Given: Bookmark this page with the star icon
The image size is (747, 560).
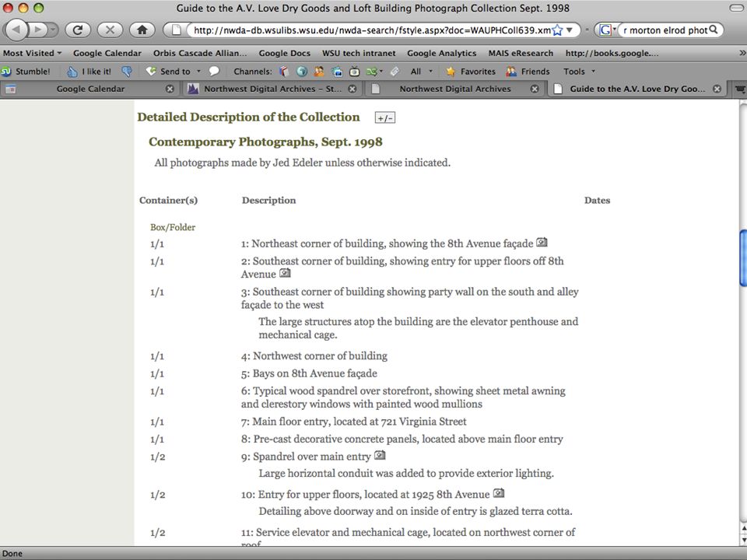Looking at the screenshot, I should pos(557,30).
